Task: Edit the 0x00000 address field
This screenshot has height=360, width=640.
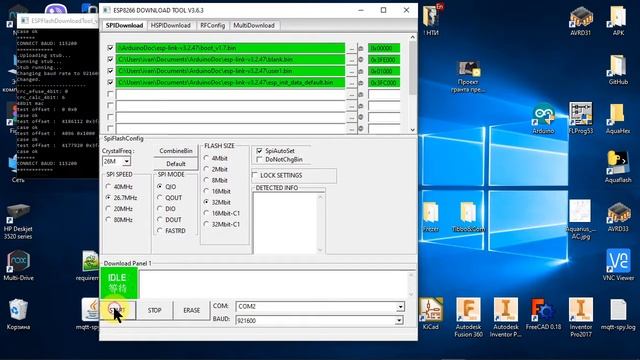Action: click(x=384, y=48)
